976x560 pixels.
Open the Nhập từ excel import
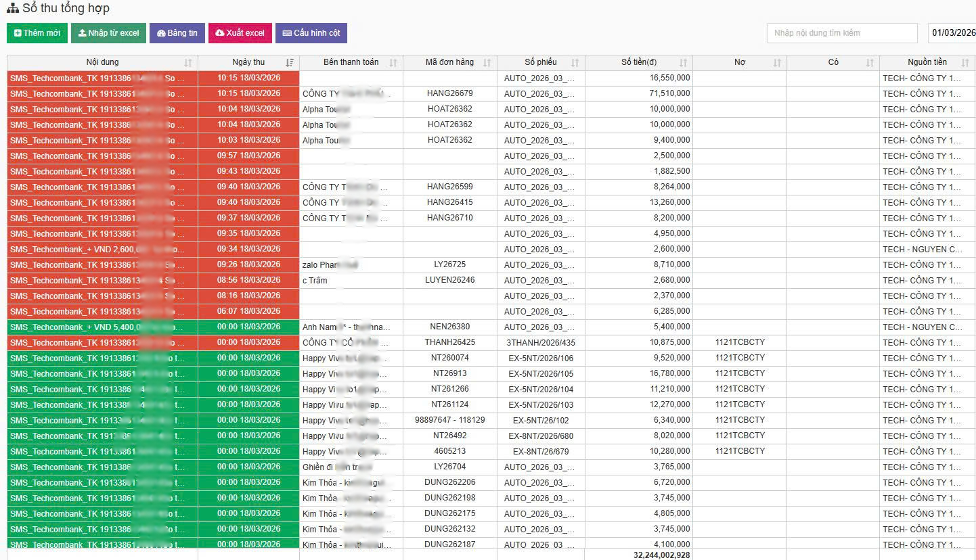[109, 33]
